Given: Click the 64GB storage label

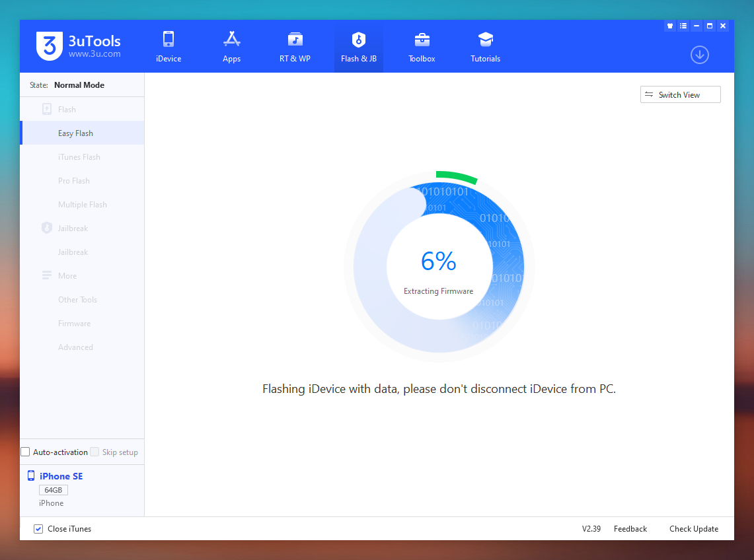Looking at the screenshot, I should [54, 490].
